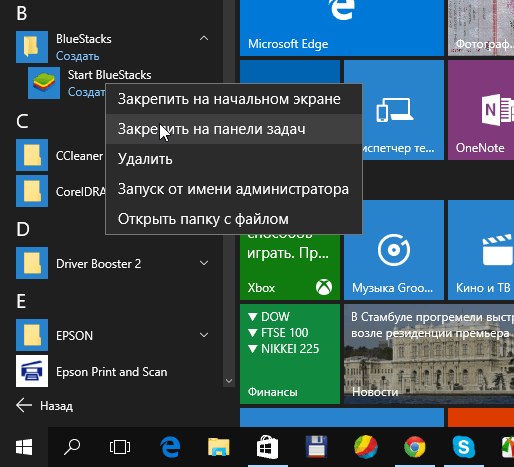
Task: Open File Explorer from the taskbar
Action: coord(219,447)
